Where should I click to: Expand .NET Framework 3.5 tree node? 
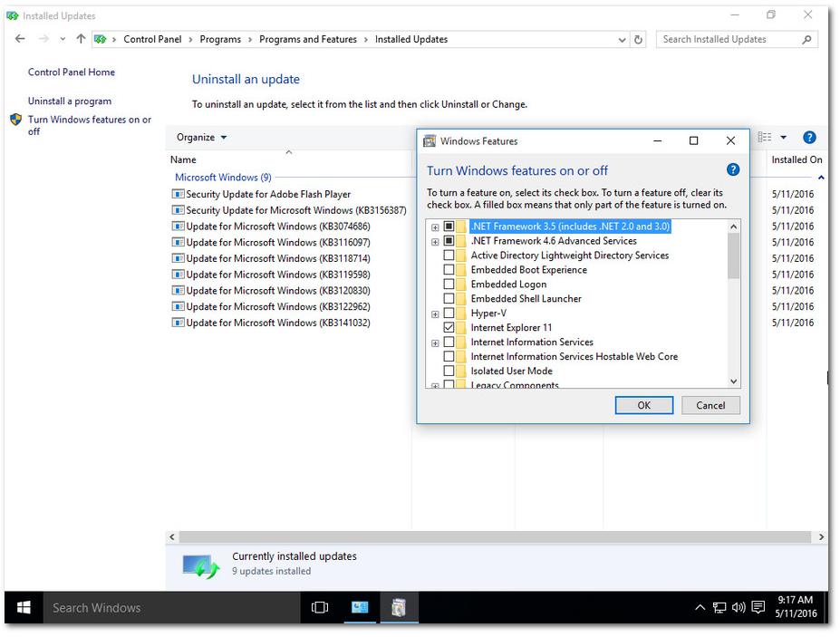click(435, 227)
